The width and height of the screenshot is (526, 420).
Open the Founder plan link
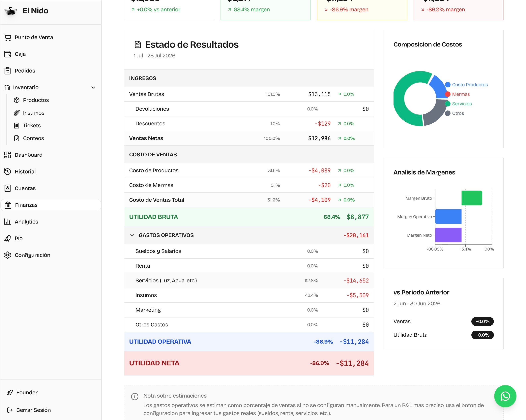pyautogui.click(x=27, y=392)
